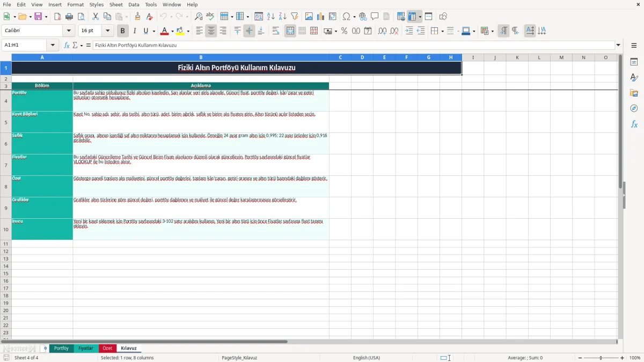The width and height of the screenshot is (644, 362).
Task: Click the 100% zoom level
Action: pos(635,358)
